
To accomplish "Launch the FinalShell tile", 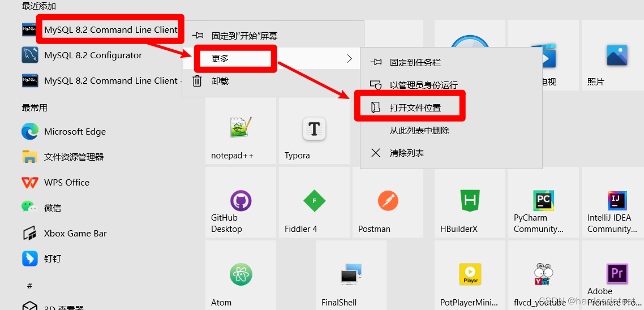I will 351,275.
